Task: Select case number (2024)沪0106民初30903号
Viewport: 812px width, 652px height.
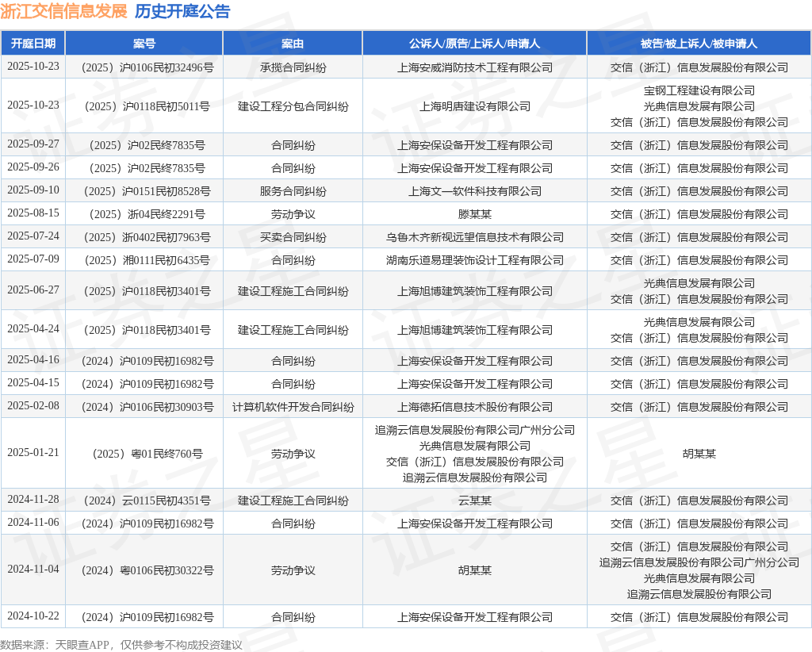Action: (x=147, y=407)
